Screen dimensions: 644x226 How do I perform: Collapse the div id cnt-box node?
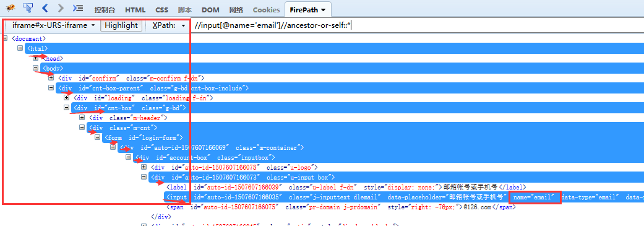click(67, 108)
